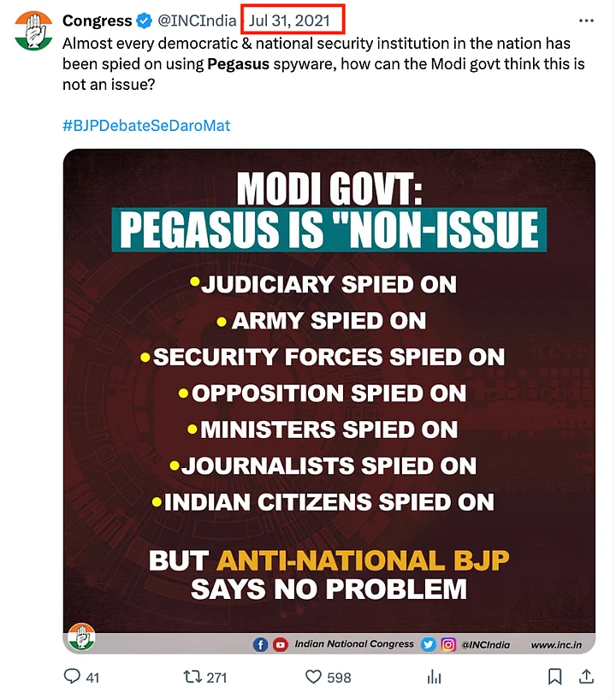
Task: Click the Facebook icon in the image footer
Action: (x=260, y=644)
